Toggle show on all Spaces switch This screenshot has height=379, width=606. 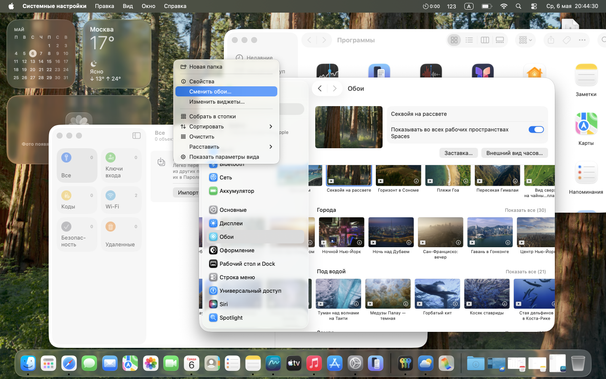pyautogui.click(x=536, y=129)
